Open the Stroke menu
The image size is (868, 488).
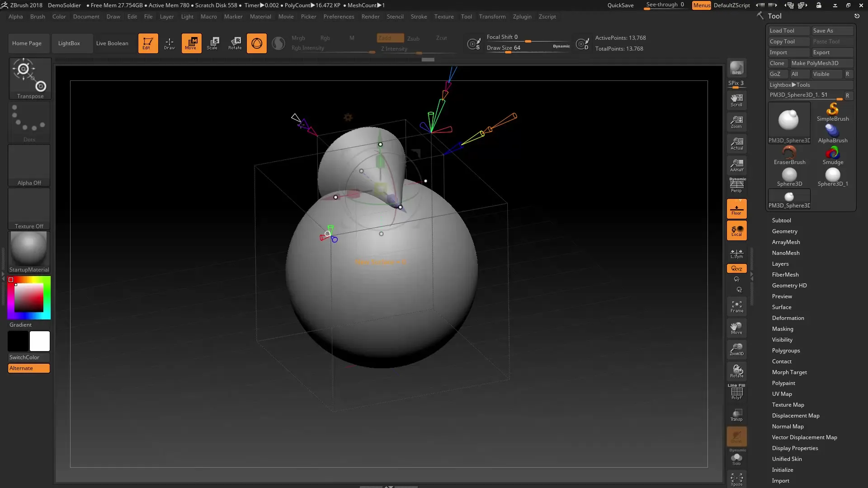(x=418, y=17)
